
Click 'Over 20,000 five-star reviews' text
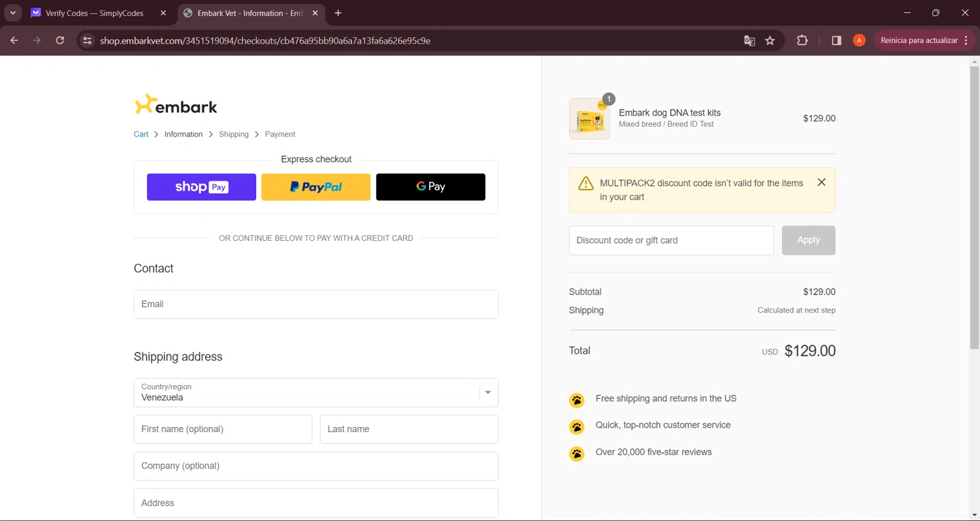click(x=653, y=452)
